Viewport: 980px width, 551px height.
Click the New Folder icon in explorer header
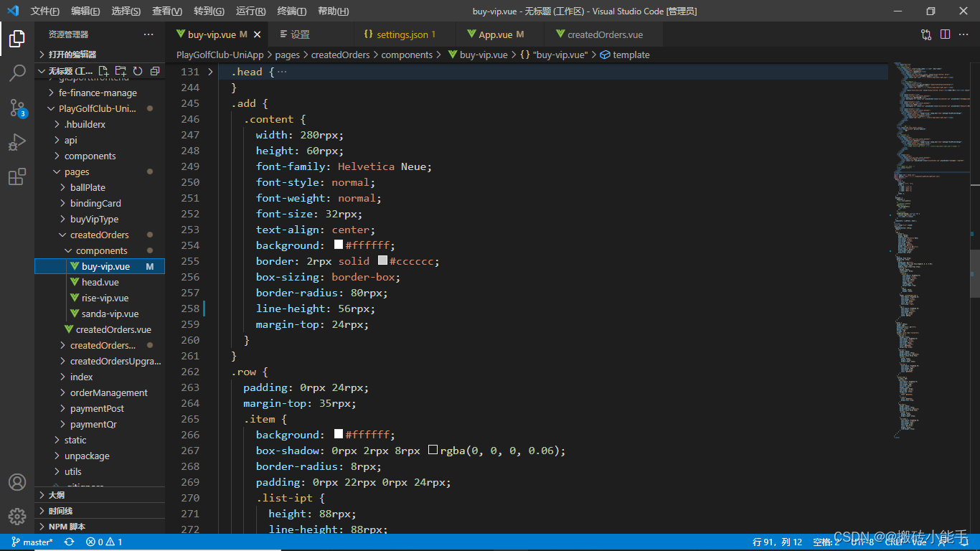[x=121, y=71]
